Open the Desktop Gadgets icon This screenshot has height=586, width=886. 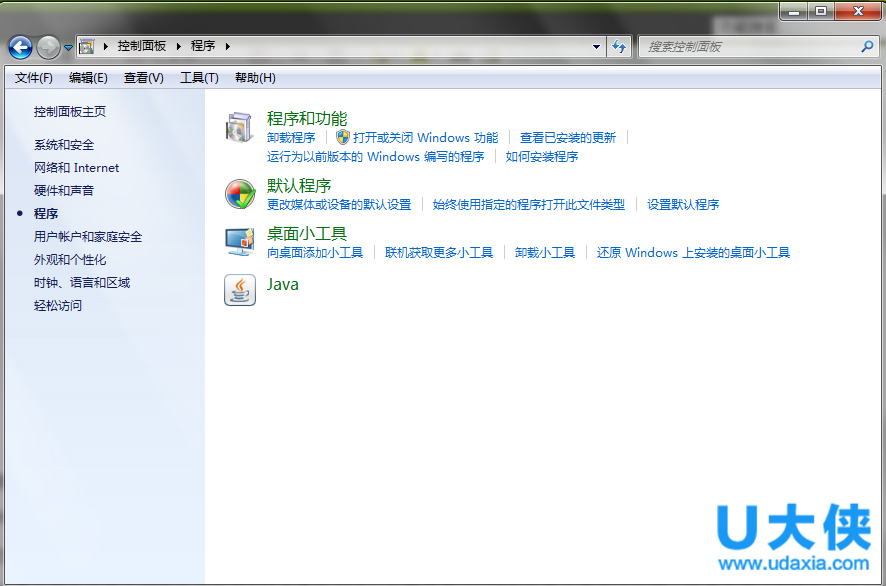coord(240,242)
